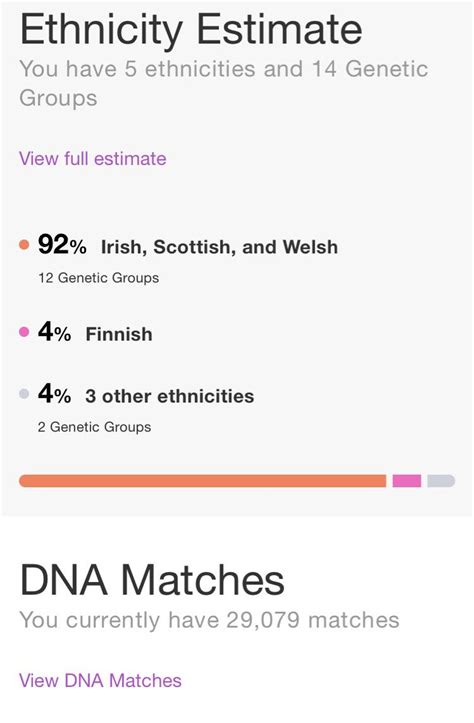Click the Irish, Scottish, and Welsh entry

click(219, 247)
